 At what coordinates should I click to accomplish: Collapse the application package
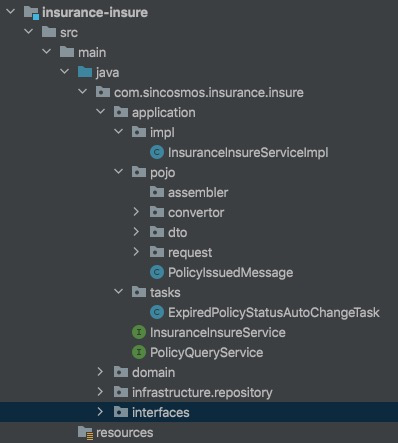[100, 112]
